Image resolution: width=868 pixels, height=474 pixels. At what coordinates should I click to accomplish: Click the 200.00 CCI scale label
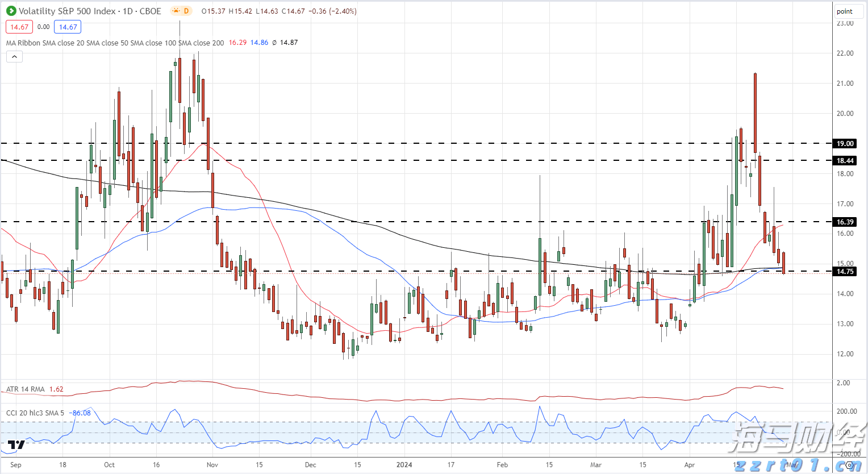pos(847,411)
